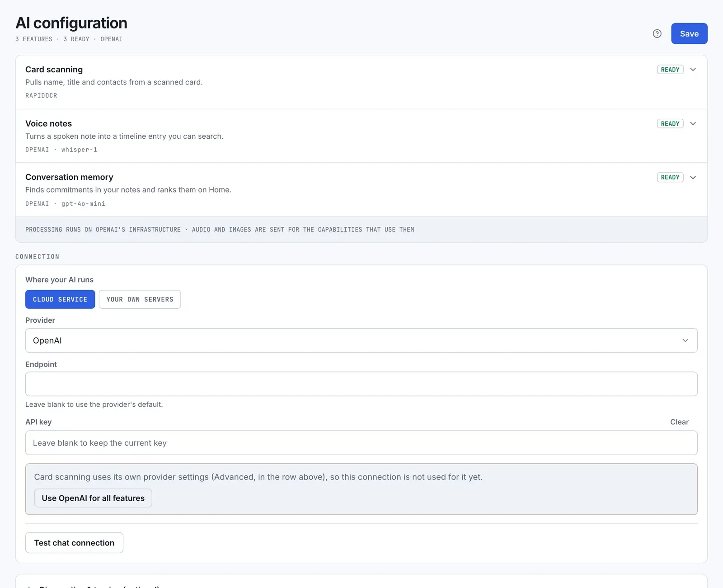Click the Conversation memory READY badge
This screenshot has height=588, width=723.
670,178
